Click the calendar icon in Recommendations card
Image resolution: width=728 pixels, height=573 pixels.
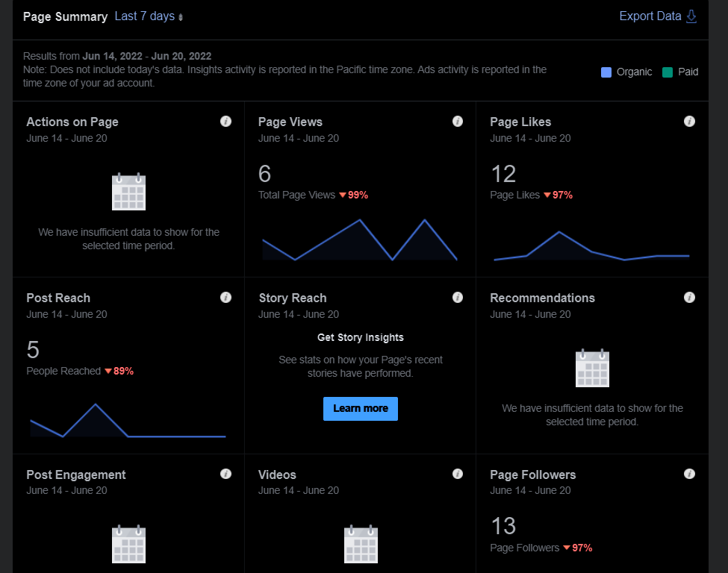click(x=592, y=368)
